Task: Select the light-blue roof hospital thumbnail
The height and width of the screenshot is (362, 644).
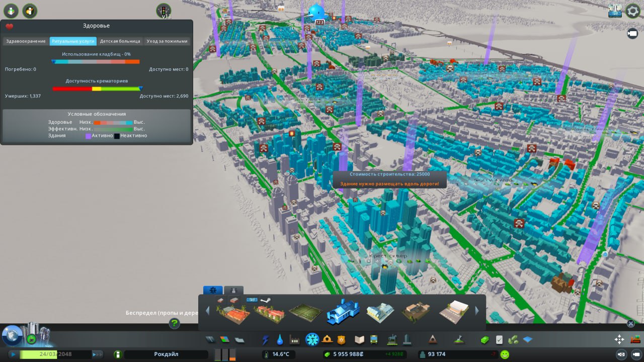Action: click(x=380, y=314)
